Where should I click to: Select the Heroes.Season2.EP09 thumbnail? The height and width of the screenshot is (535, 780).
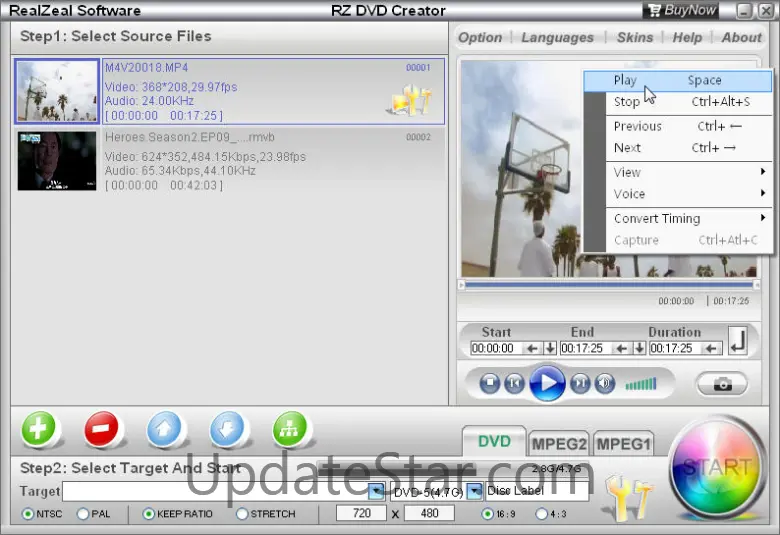point(57,161)
